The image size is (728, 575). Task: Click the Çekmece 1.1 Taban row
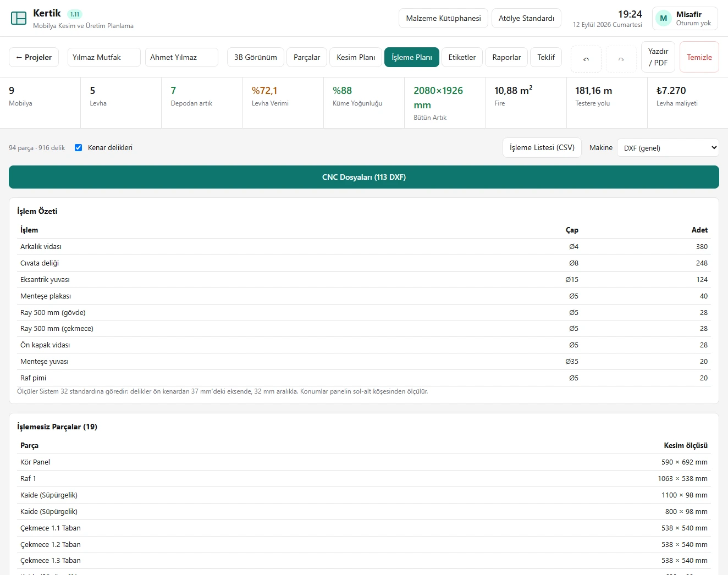[x=364, y=528]
